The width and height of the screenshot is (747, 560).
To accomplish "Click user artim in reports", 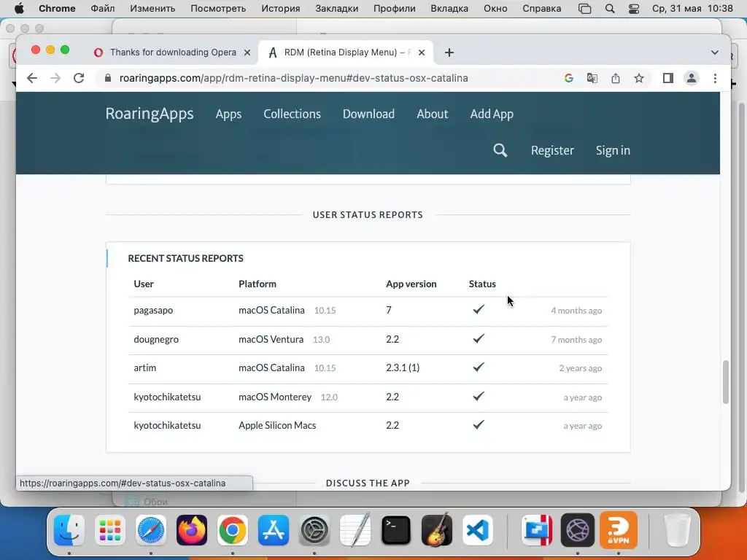I will click(145, 368).
